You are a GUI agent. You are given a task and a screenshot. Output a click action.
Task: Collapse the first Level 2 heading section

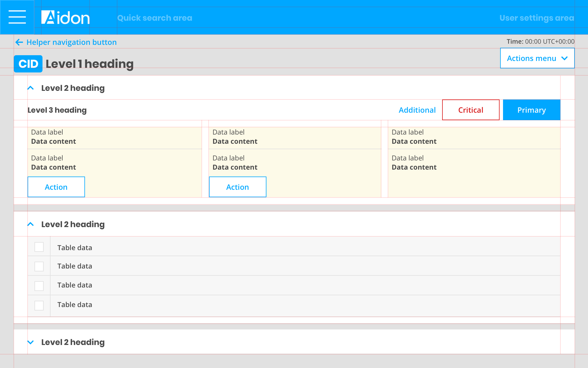(x=31, y=88)
